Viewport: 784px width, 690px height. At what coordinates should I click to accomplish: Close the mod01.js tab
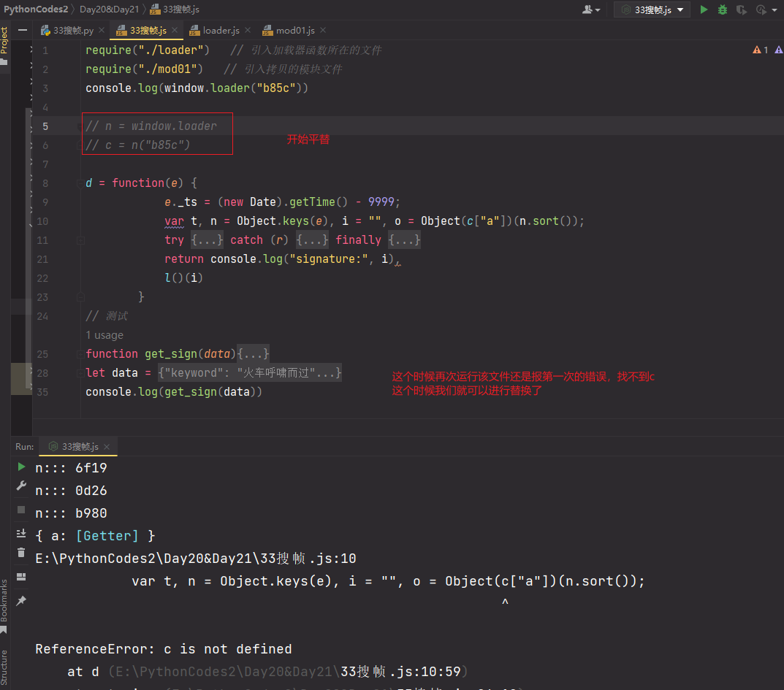pyautogui.click(x=323, y=31)
